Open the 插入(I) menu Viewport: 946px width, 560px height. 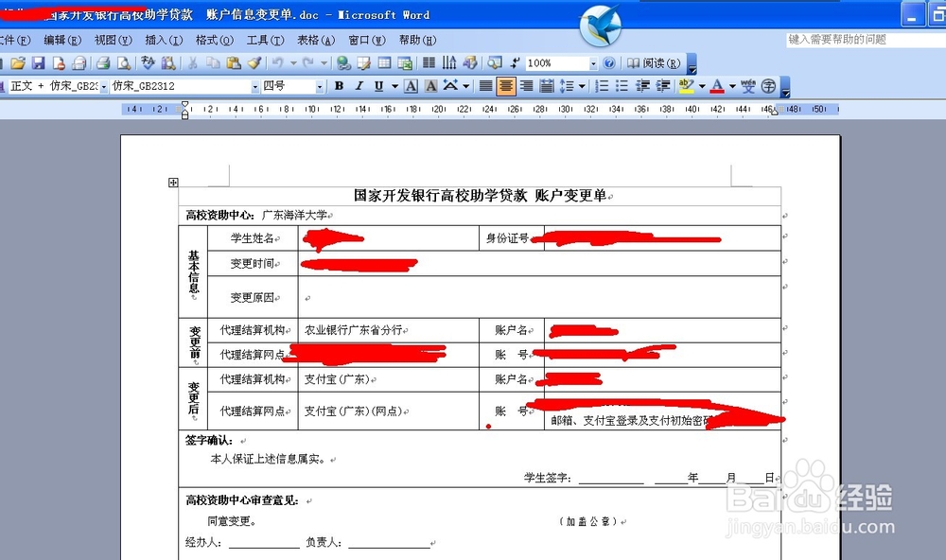164,40
